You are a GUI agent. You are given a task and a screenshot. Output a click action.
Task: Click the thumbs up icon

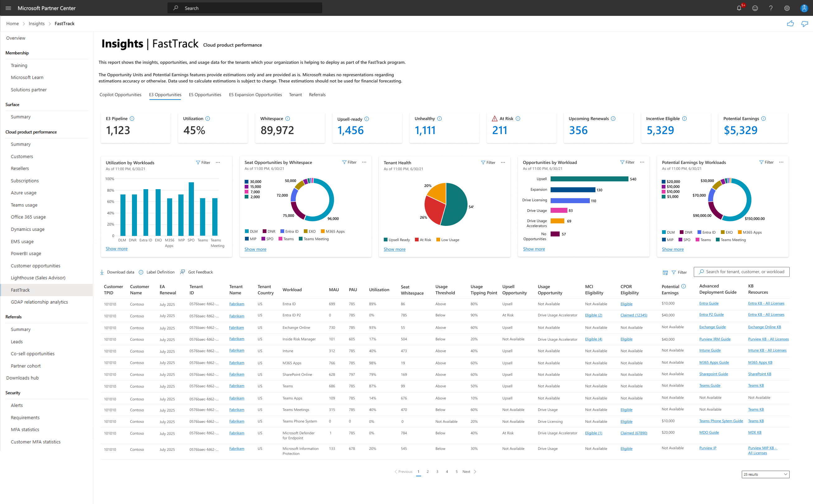point(790,24)
